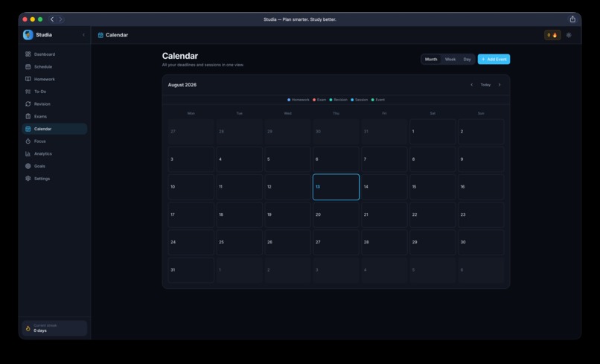
Task: Select day 31 in the calendar
Action: (x=191, y=270)
